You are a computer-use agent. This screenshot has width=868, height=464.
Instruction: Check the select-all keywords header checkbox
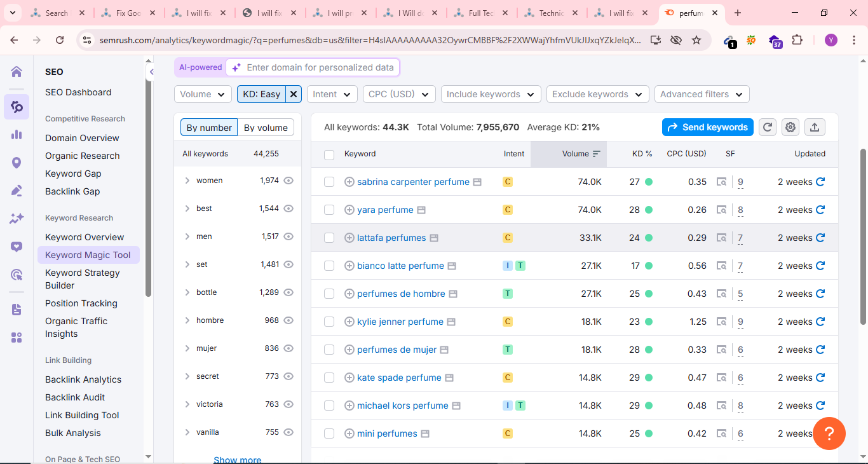coord(329,154)
